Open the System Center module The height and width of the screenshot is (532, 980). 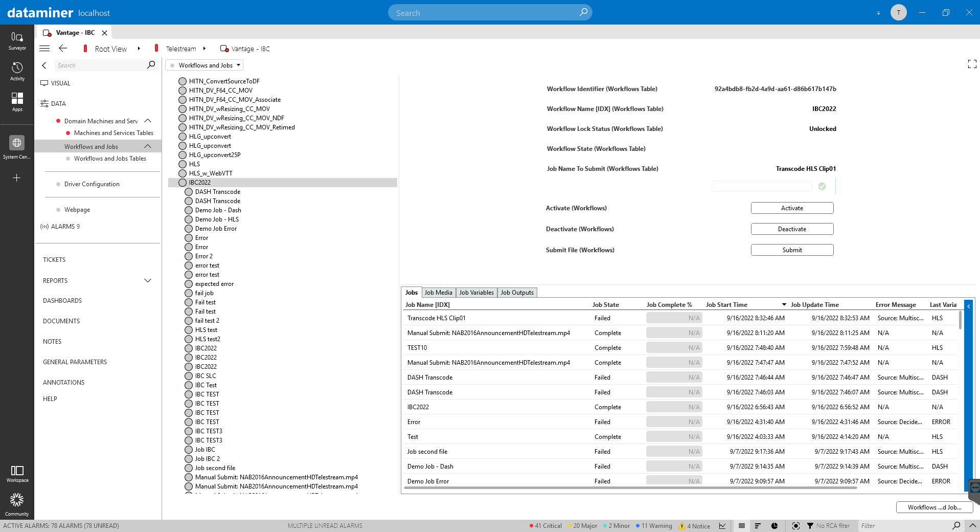(x=17, y=147)
